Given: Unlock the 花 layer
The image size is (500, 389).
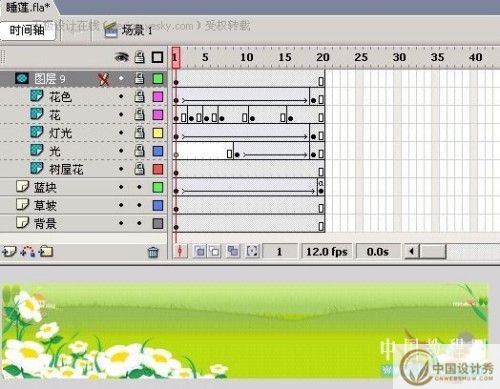Looking at the screenshot, I should (139, 115).
